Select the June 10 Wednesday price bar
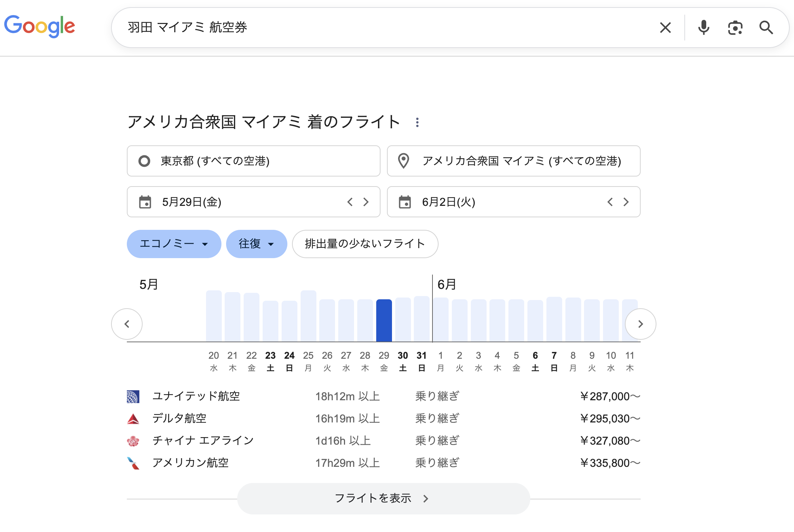Screen dimensions: 794x532 (611, 320)
